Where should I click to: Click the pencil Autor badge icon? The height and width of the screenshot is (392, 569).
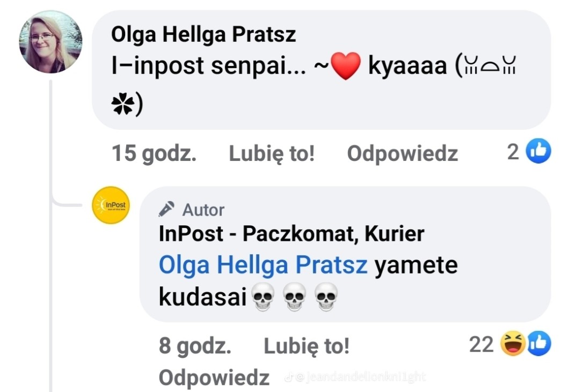pos(167,209)
